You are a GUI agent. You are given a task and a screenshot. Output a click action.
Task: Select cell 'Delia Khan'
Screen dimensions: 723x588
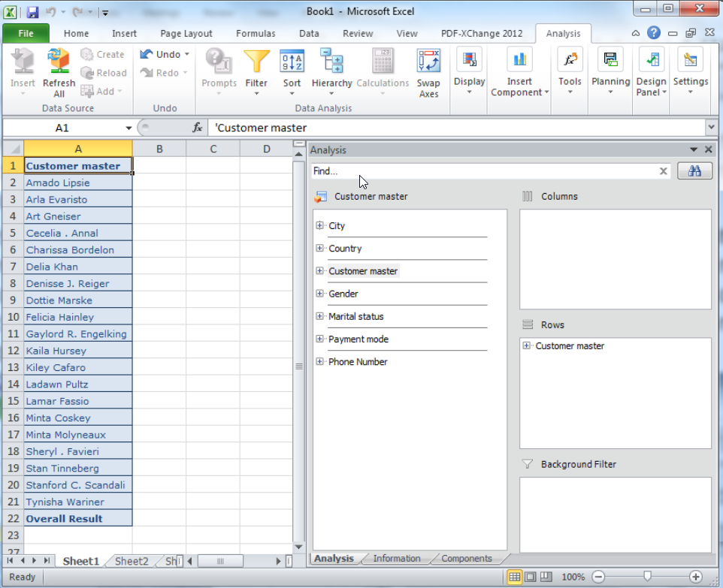point(78,267)
